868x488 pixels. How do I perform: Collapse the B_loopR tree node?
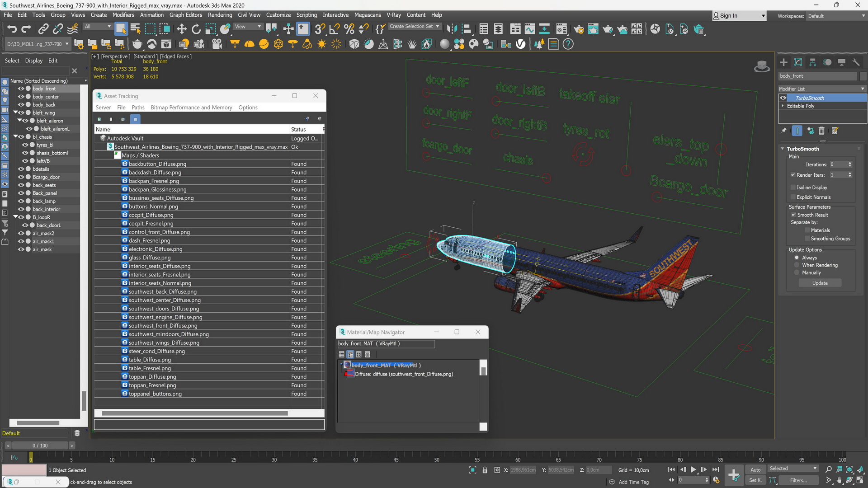tap(15, 217)
